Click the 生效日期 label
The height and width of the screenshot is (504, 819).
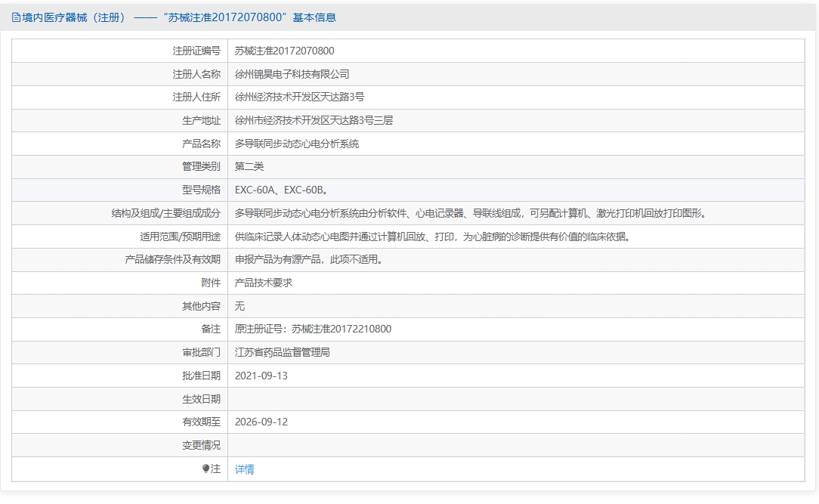201,399
